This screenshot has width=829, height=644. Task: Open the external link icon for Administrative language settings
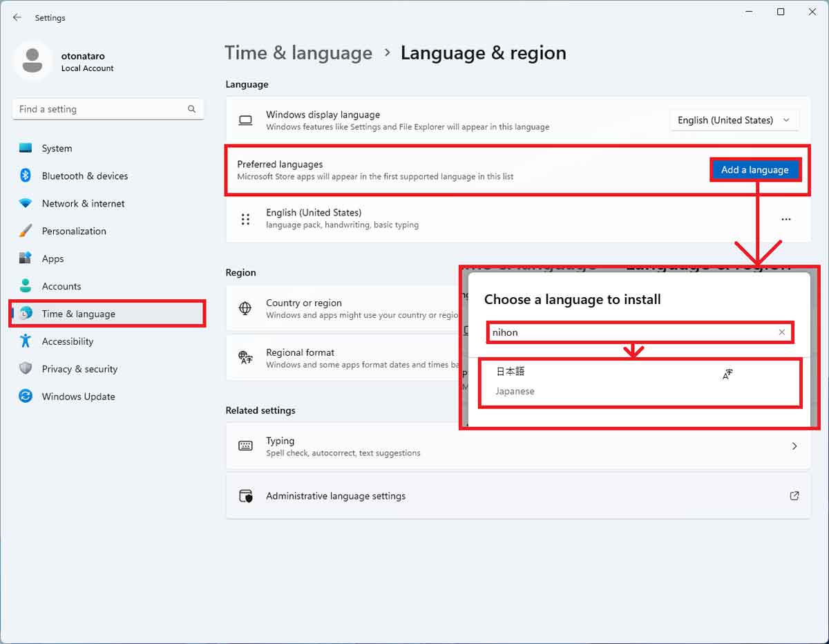click(794, 496)
